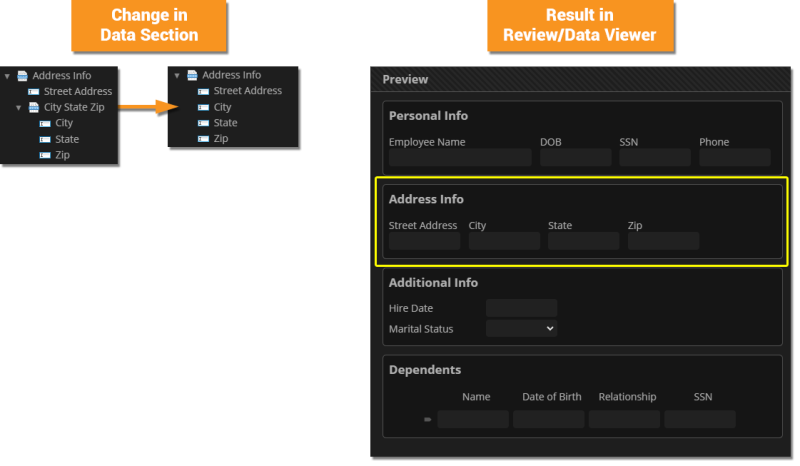Select Street Address in the right tree
Viewport: 800px width, 466px height.
[247, 91]
